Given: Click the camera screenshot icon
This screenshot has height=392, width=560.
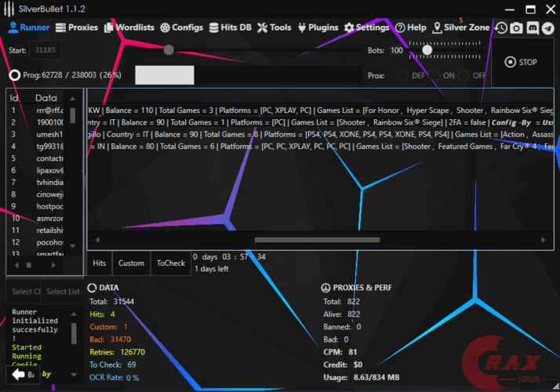Looking at the screenshot, I should pyautogui.click(x=516, y=28).
